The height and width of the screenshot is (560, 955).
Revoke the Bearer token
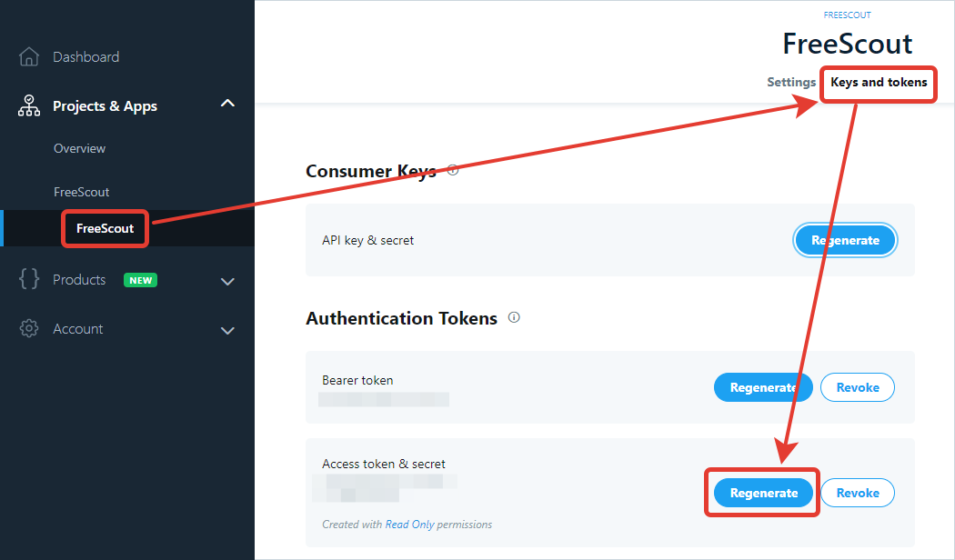857,387
